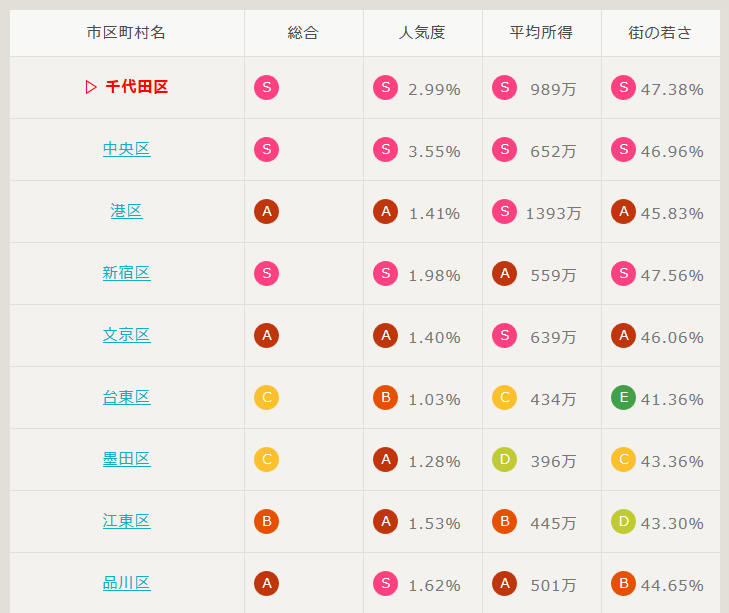Click the 街の若さ column header
This screenshot has height=613, width=729.
tap(661, 33)
